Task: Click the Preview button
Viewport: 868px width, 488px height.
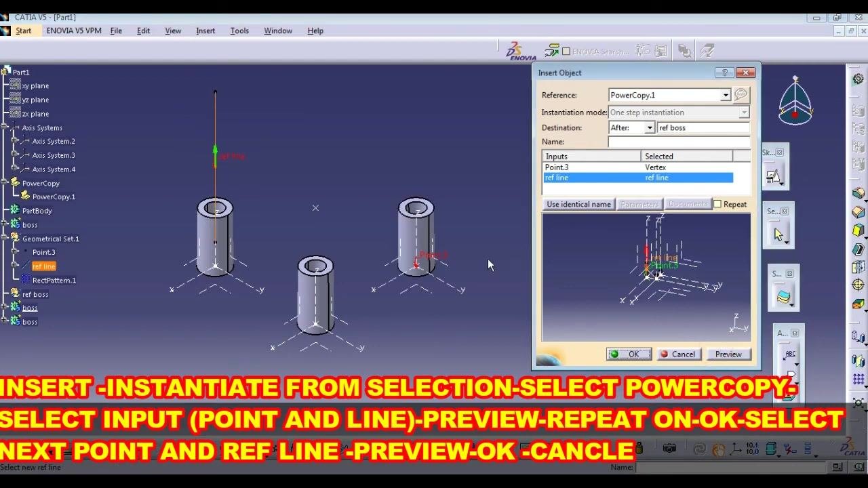Action: [x=728, y=354]
